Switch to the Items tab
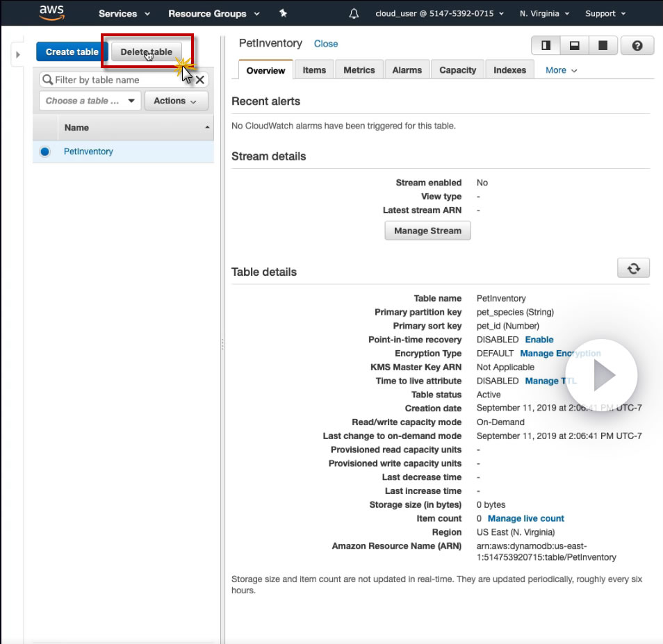Screen dimensions: 663x644 pyautogui.click(x=314, y=69)
